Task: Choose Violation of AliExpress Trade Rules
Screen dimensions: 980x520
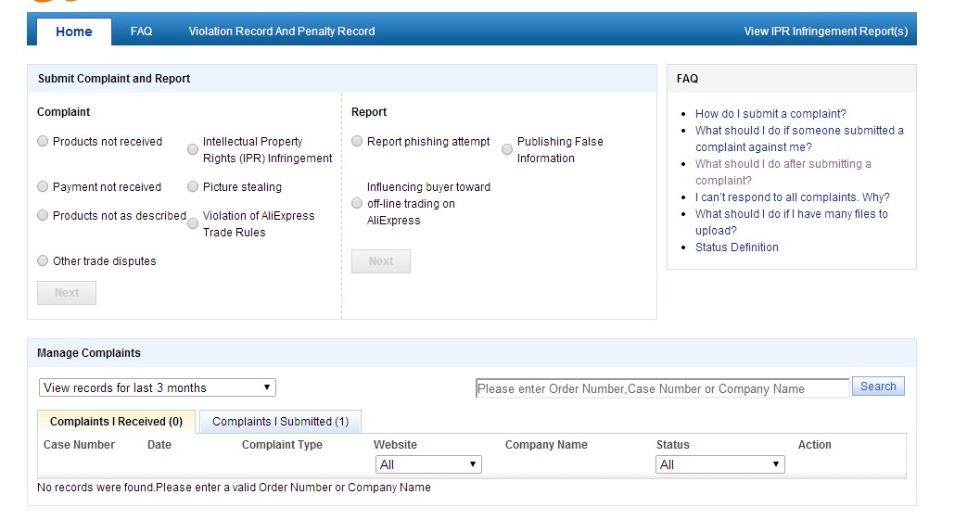Action: pos(193,223)
